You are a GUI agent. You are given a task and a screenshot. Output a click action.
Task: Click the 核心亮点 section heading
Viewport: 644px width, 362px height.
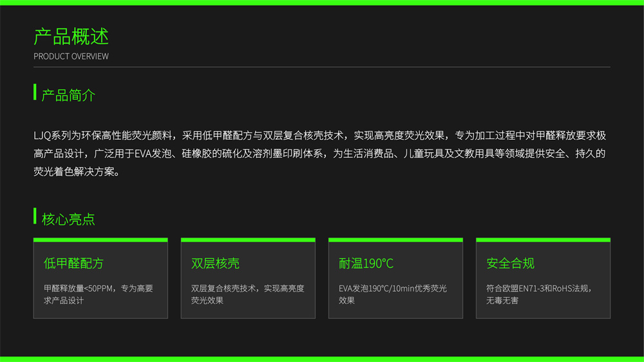point(69,219)
